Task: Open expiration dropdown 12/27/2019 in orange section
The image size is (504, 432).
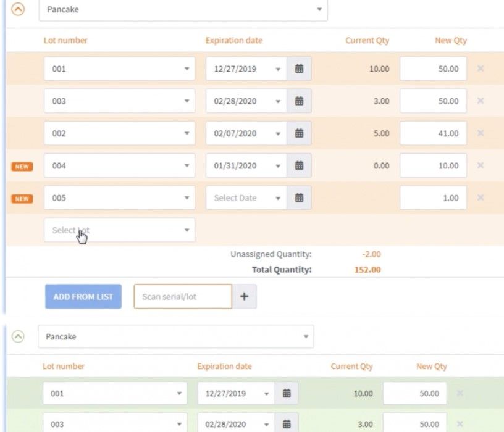Action: 246,69
